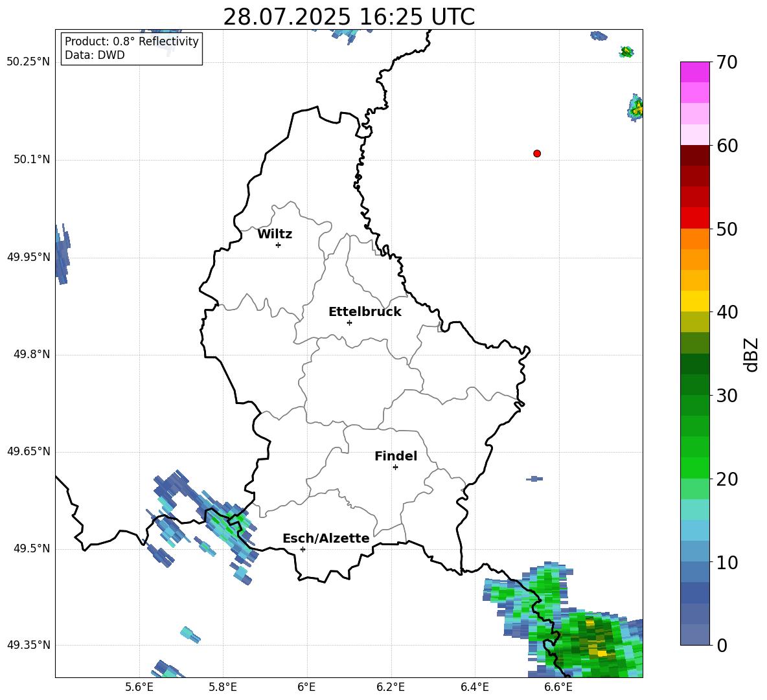Click the 6.4°E longitude label
This screenshot has width=767, height=700.
tap(474, 688)
